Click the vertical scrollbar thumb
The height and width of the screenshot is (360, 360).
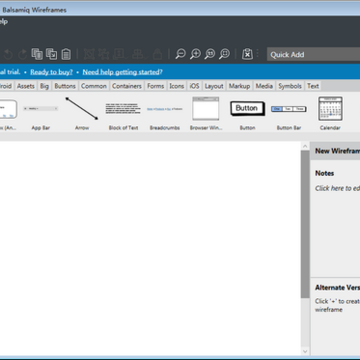click(305, 224)
